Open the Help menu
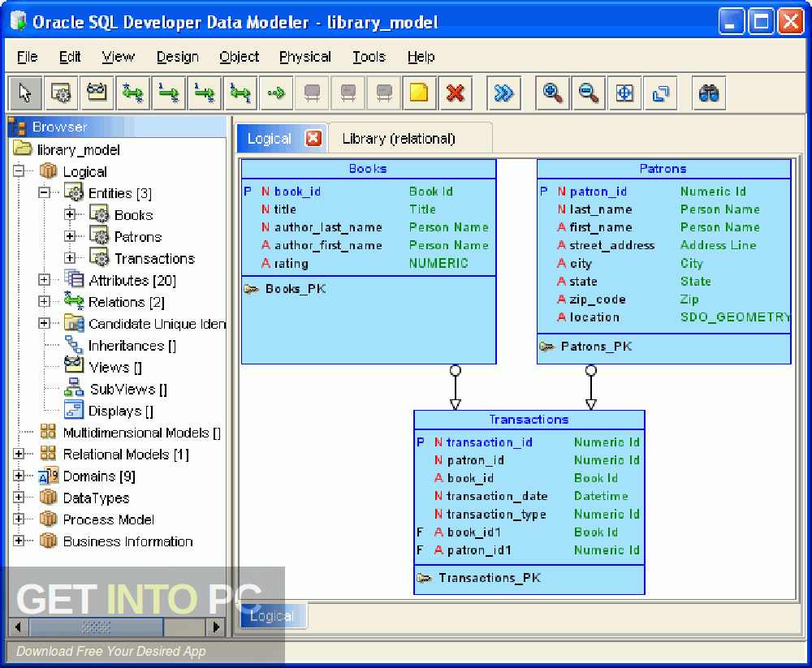This screenshot has width=812, height=668. pyautogui.click(x=421, y=57)
